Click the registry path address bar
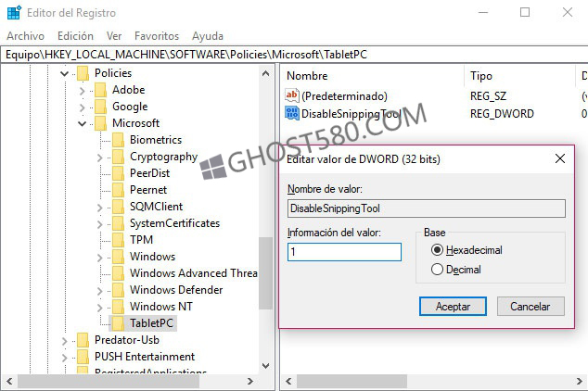588x391 pixels. pyautogui.click(x=294, y=55)
